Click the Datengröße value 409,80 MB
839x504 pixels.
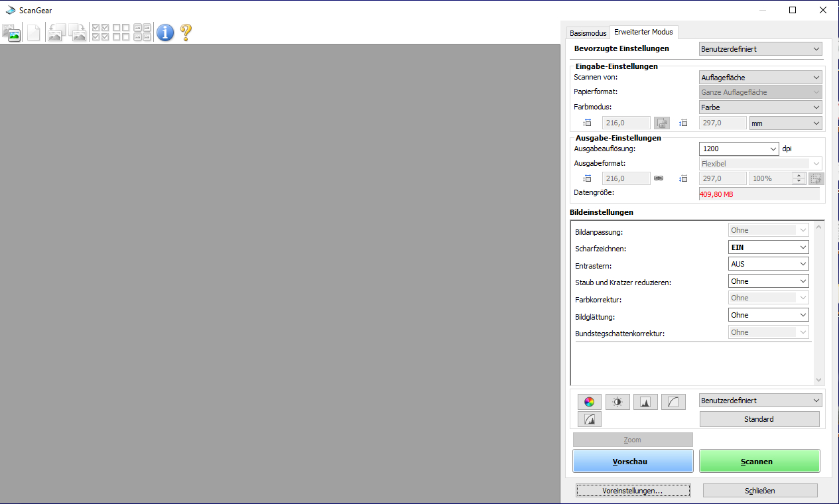716,194
